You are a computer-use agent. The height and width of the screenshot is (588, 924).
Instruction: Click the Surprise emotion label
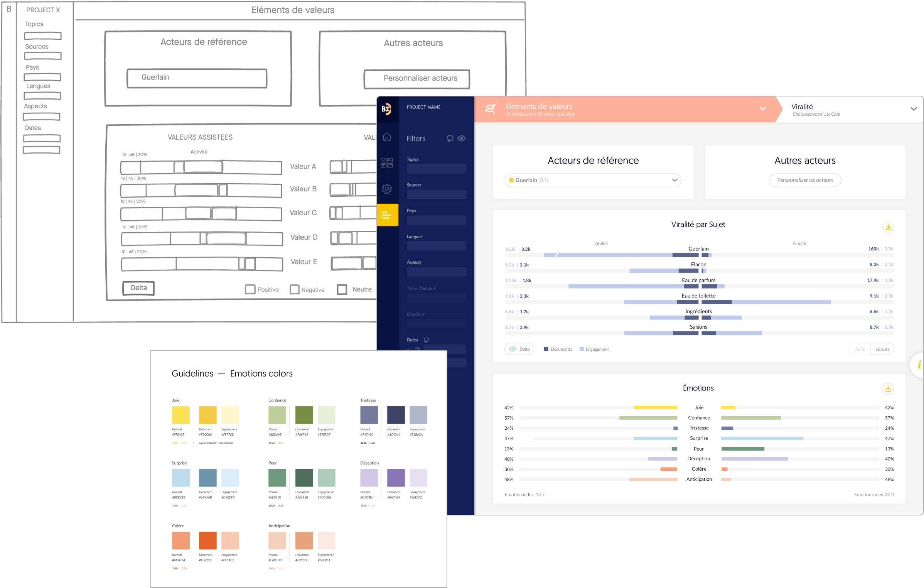tap(698, 438)
